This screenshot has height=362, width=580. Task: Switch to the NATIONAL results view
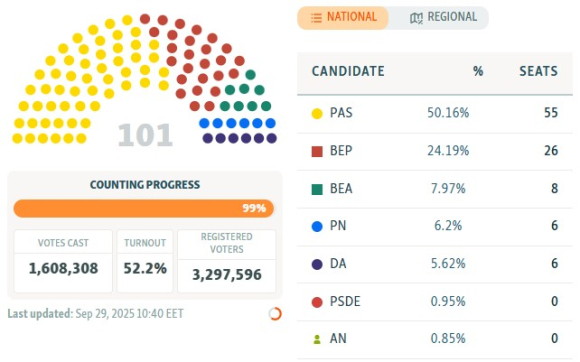(343, 18)
